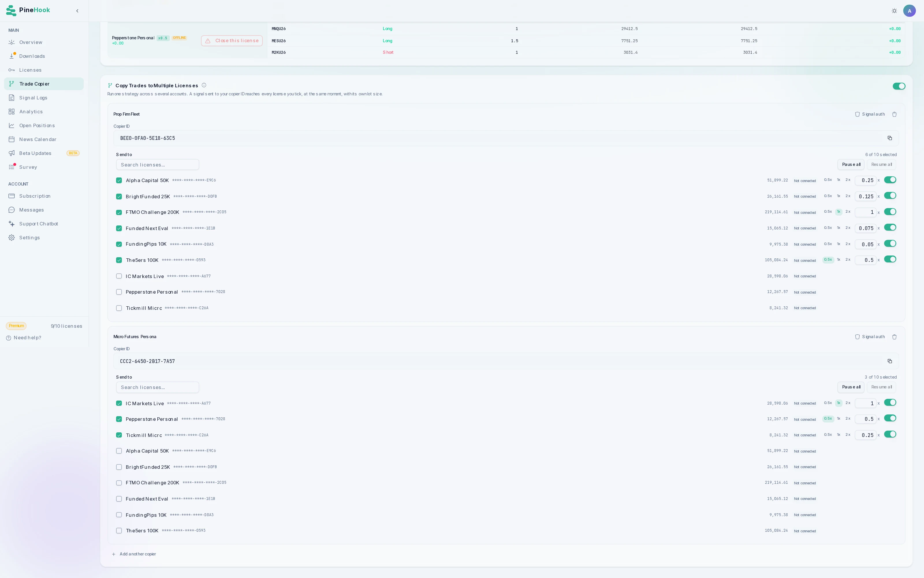Set FTMO Challenge 200K to 0.5x preset
The width and height of the screenshot is (924, 578).
coord(828,211)
